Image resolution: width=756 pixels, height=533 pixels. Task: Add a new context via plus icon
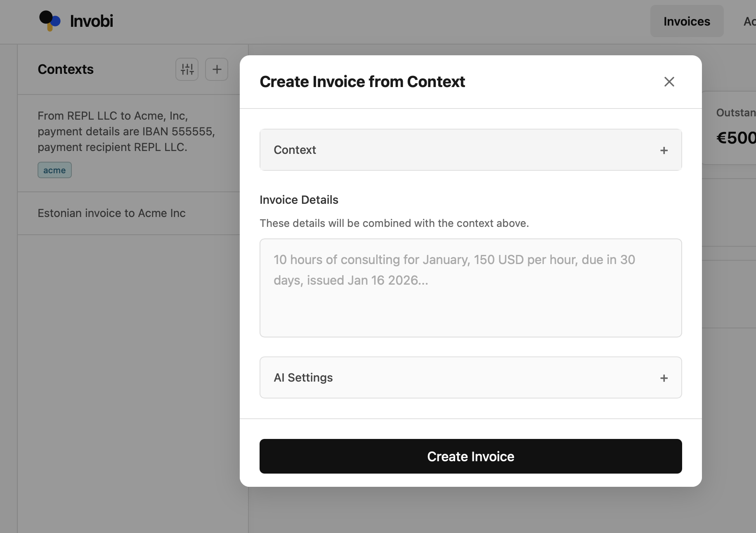tap(216, 69)
